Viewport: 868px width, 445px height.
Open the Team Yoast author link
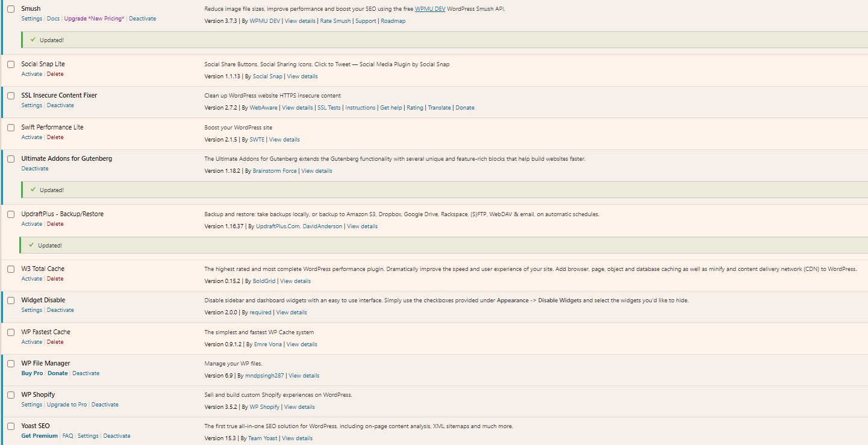click(263, 438)
